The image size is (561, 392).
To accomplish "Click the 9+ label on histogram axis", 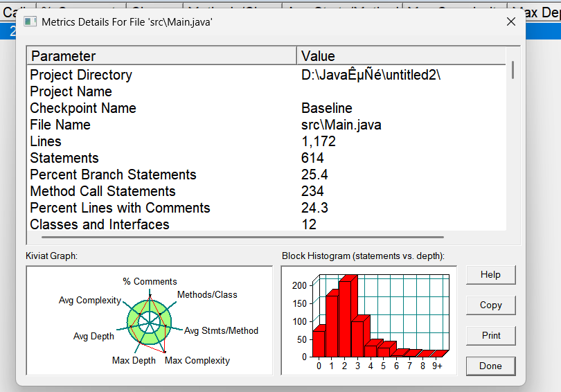I will 437,366.
